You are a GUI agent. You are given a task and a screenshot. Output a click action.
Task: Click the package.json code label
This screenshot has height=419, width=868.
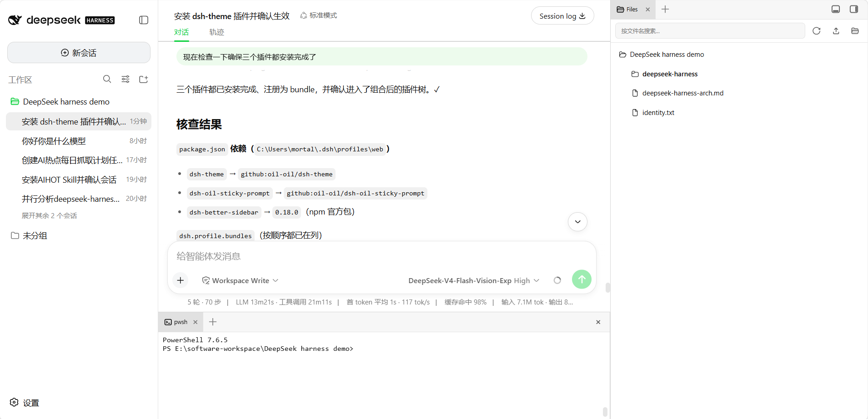point(202,149)
